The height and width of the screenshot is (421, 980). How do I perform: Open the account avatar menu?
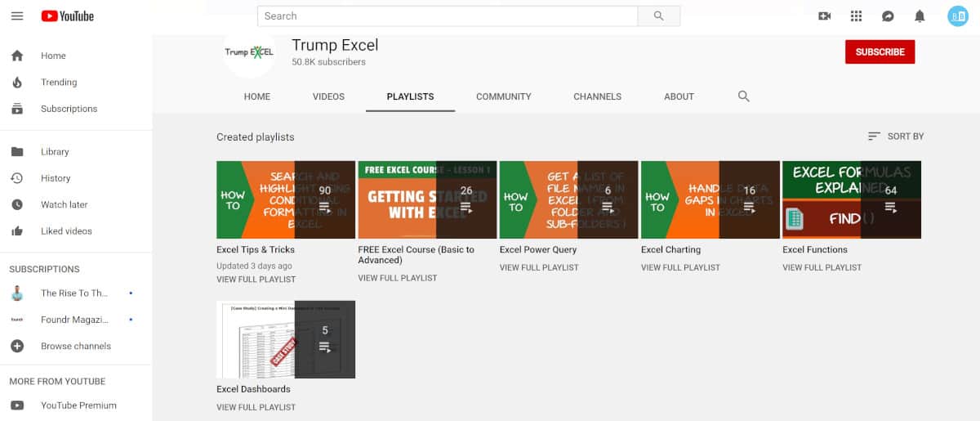tap(958, 16)
